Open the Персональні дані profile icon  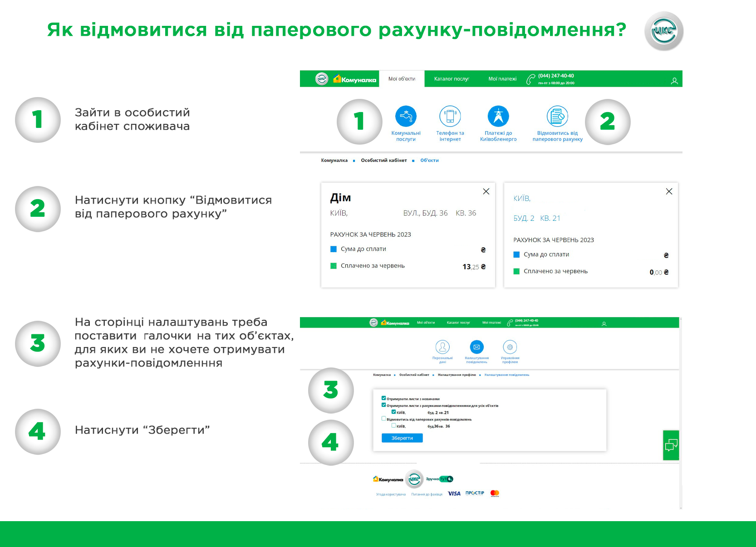point(442,347)
